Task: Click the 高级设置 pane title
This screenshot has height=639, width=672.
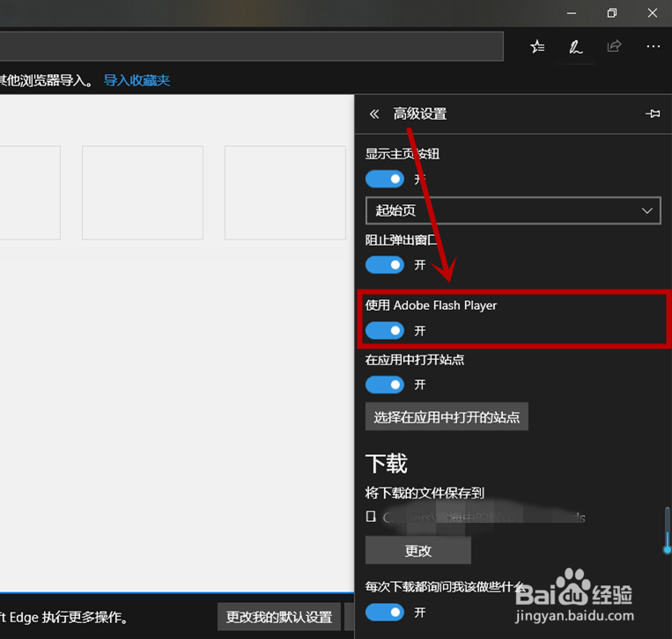Action: pyautogui.click(x=420, y=114)
